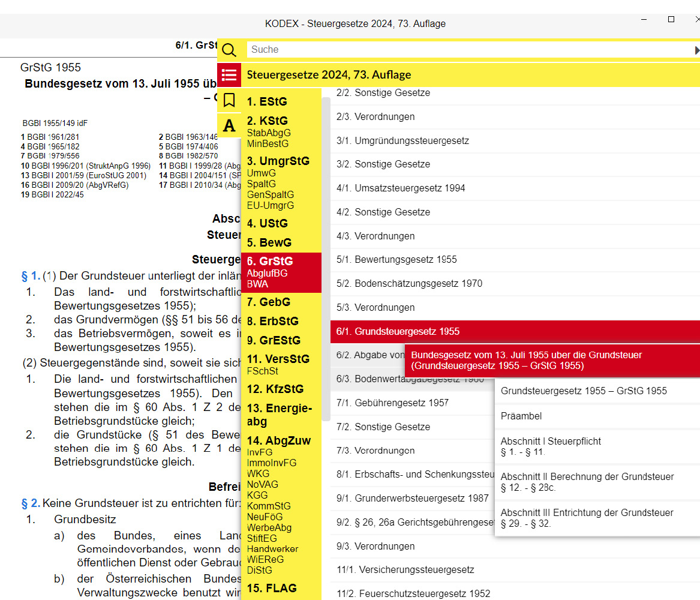Select 8. ErbStG sidebar entry
The image size is (700, 600).
273,322
